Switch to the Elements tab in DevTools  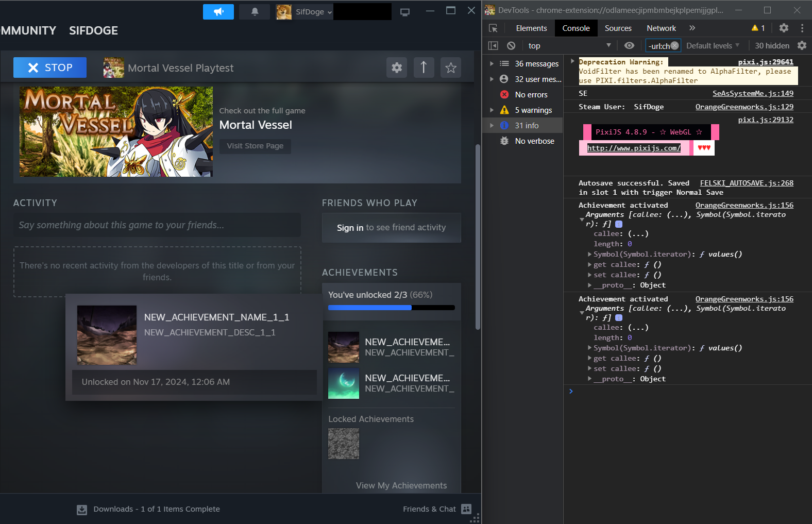531,28
